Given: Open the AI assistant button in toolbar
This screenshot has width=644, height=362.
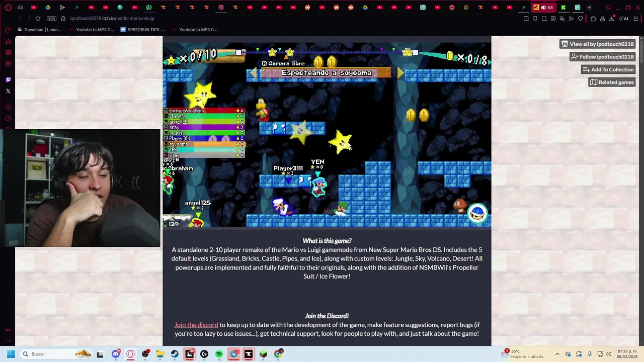Looking at the screenshot, I should pos(624,19).
